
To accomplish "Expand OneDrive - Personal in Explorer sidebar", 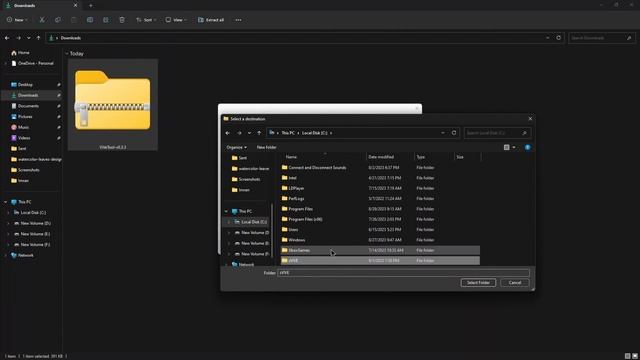I will coord(6,64).
